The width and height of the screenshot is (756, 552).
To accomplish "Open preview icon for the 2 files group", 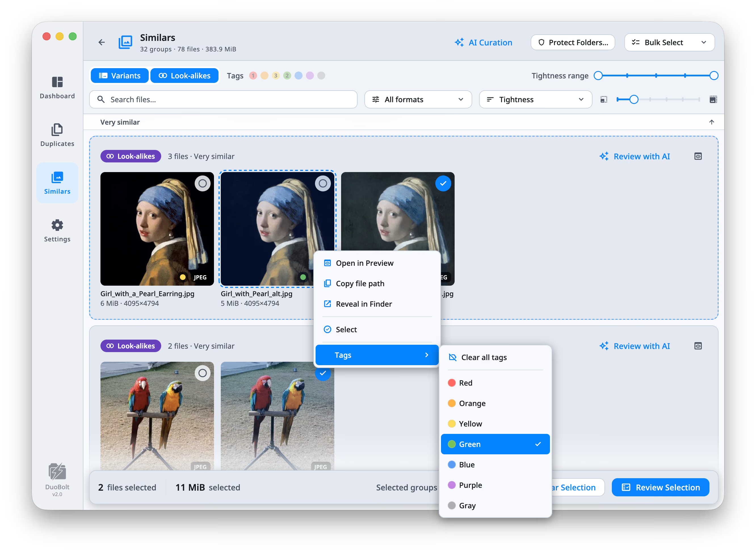I will pos(698,346).
